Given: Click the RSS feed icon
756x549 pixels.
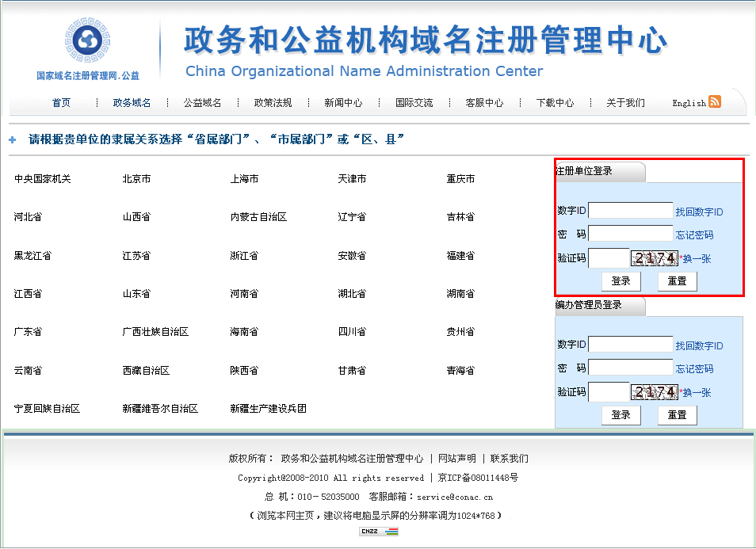Looking at the screenshot, I should [715, 101].
